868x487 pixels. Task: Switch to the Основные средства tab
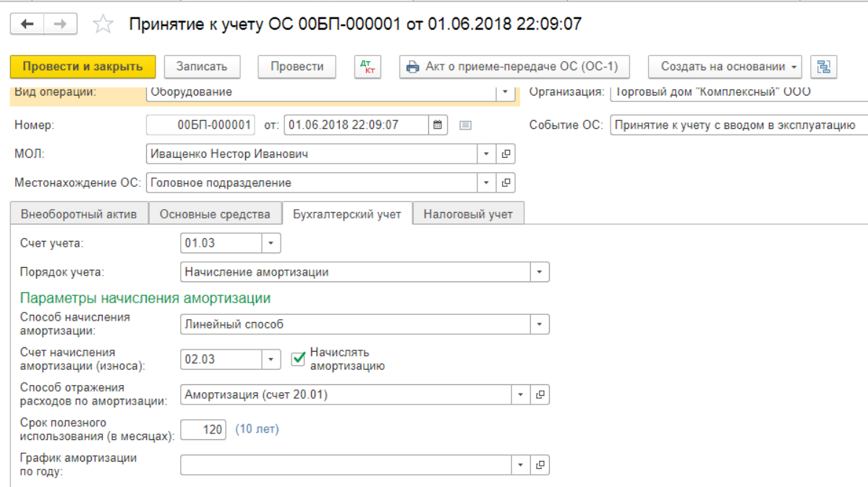215,214
